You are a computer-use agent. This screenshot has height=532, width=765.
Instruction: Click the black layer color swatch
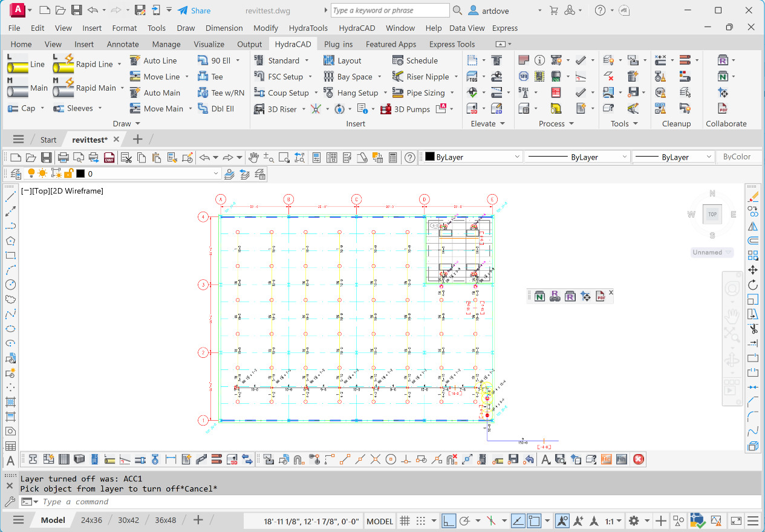[80, 174]
